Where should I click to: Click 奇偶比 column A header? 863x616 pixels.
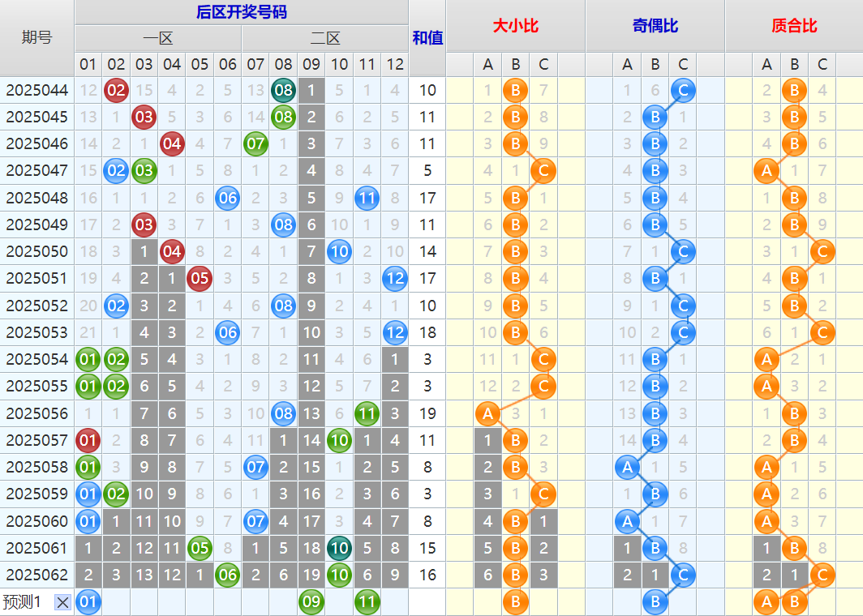627,64
